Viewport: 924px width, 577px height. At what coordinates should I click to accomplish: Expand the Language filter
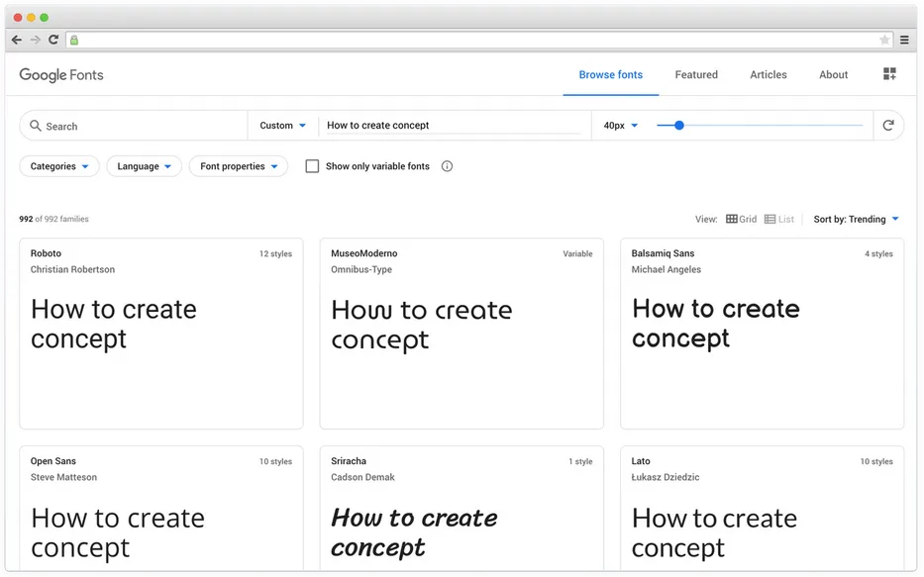(145, 166)
